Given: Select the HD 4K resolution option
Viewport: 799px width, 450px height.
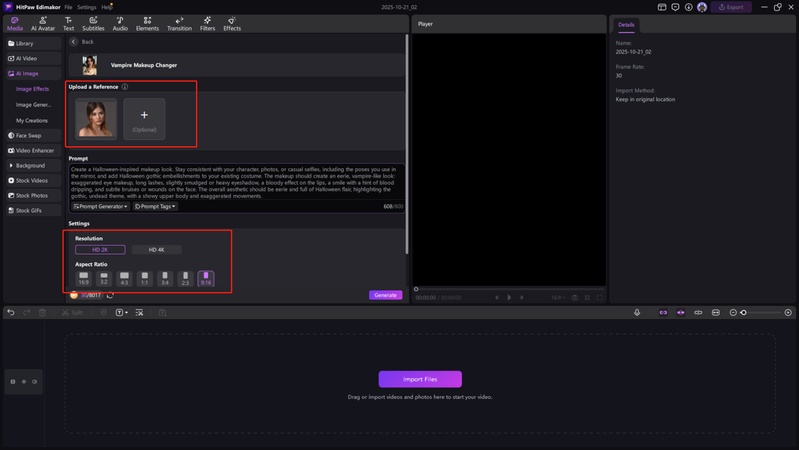Looking at the screenshot, I should [x=157, y=250].
